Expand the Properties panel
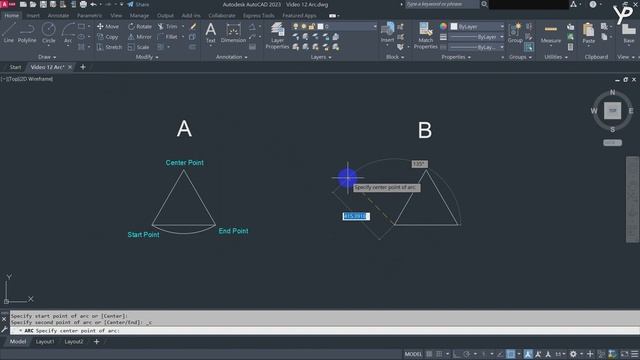The image size is (640, 360). point(456,57)
